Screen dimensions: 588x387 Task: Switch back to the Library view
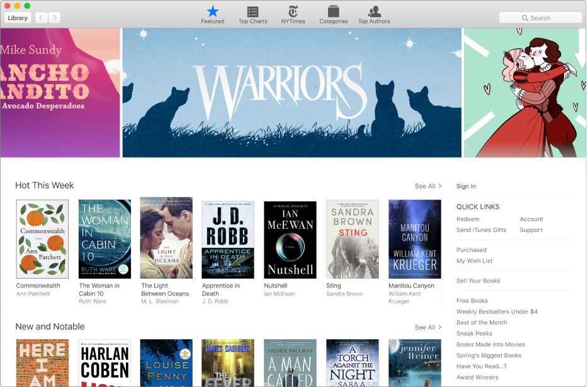click(17, 17)
